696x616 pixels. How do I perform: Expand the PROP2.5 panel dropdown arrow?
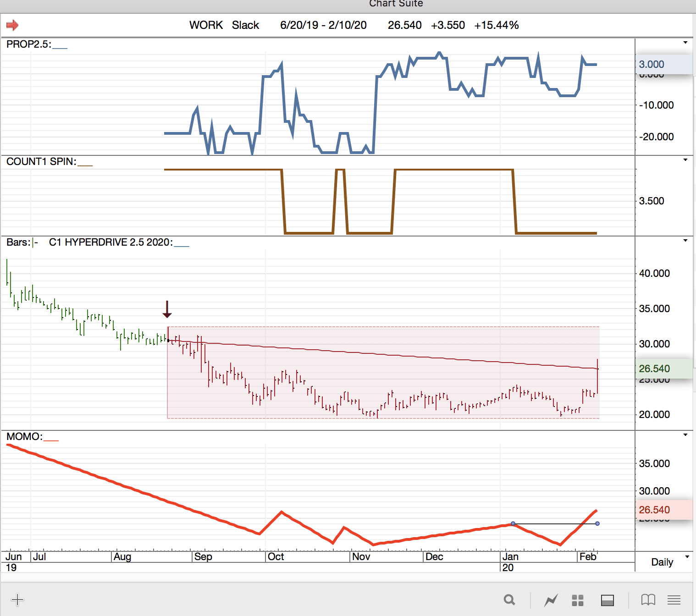click(x=685, y=43)
